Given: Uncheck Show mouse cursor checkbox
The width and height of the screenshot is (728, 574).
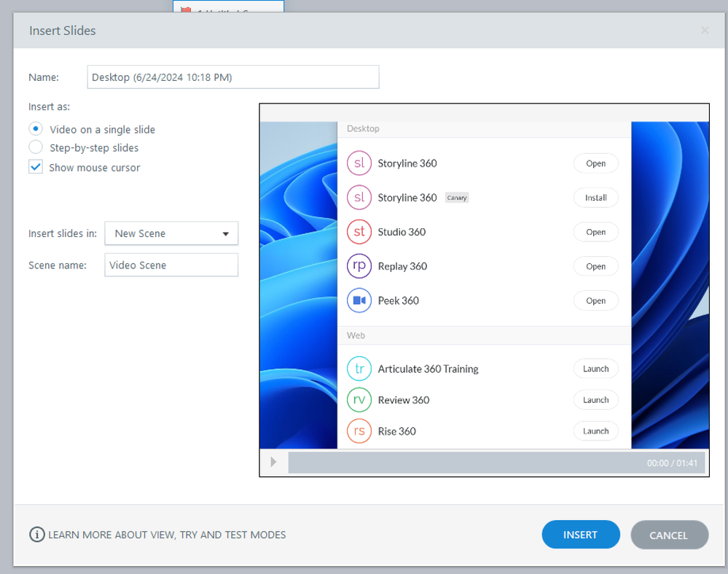Looking at the screenshot, I should [x=36, y=167].
